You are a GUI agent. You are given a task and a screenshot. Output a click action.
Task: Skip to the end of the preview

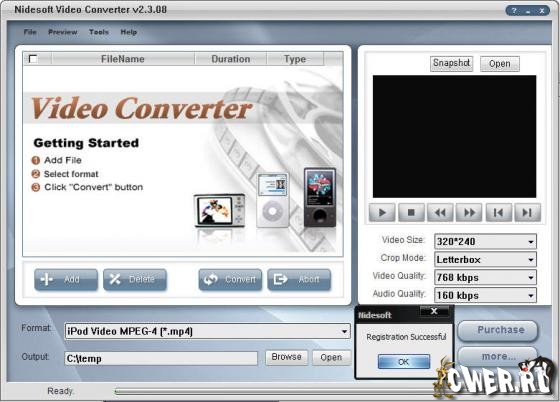pos(528,213)
